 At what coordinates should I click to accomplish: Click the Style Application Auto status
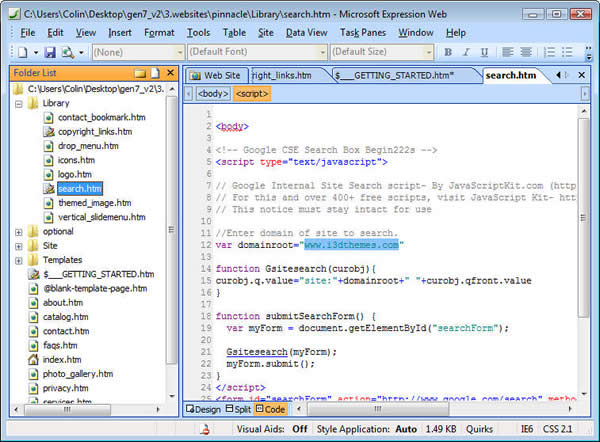coord(366,429)
